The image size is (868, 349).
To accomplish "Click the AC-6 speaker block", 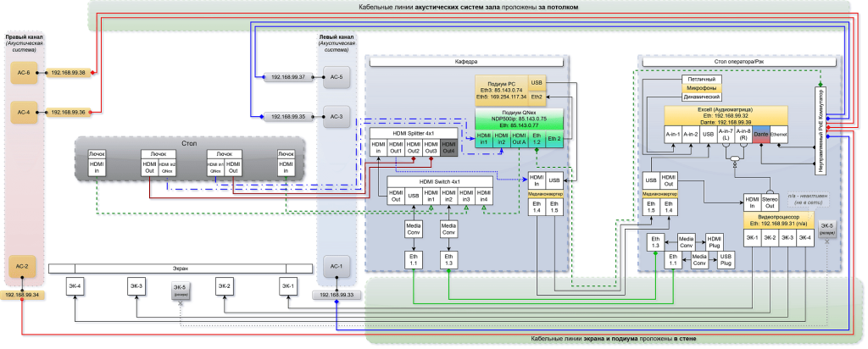I will [x=23, y=74].
